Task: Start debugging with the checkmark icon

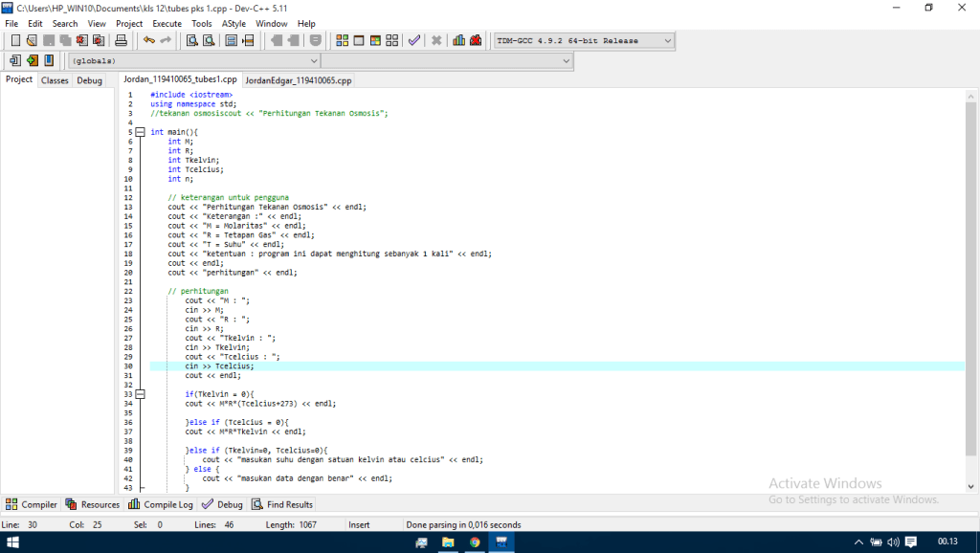Action: [413, 41]
